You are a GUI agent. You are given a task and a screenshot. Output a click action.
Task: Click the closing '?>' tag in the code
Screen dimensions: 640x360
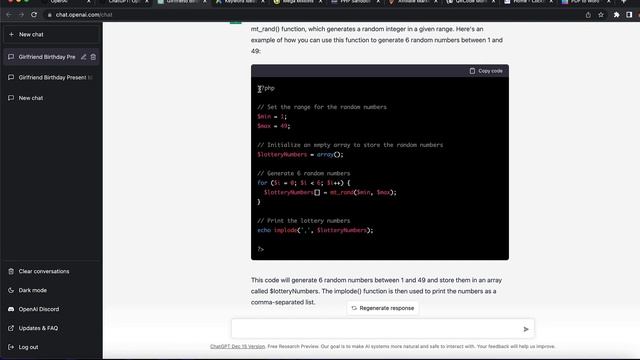[x=261, y=249]
